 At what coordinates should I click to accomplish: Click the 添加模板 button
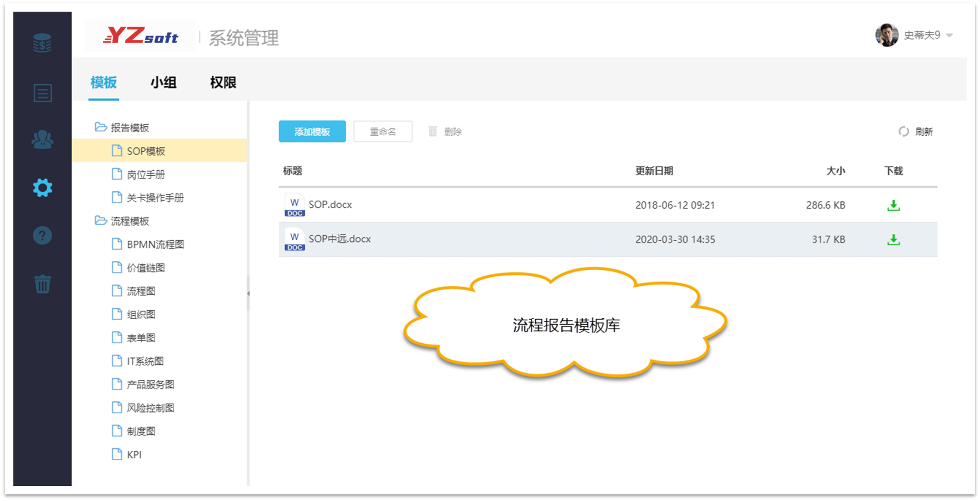click(312, 131)
